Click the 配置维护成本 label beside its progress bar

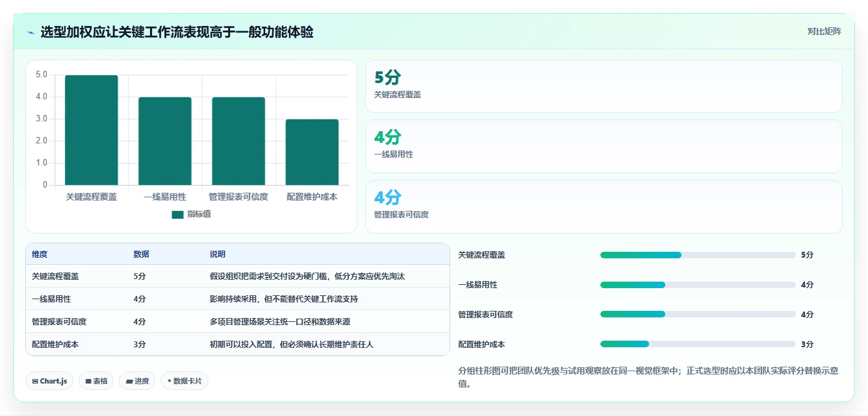point(481,345)
